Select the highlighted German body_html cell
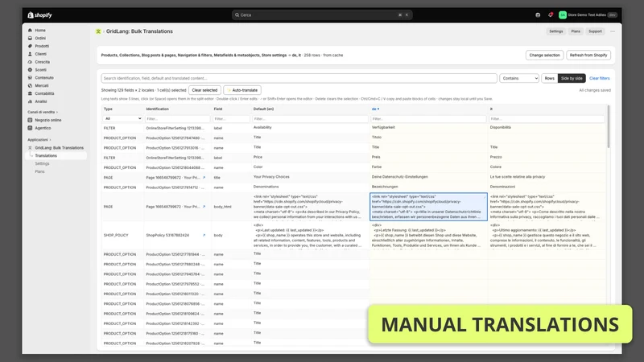 (428, 207)
